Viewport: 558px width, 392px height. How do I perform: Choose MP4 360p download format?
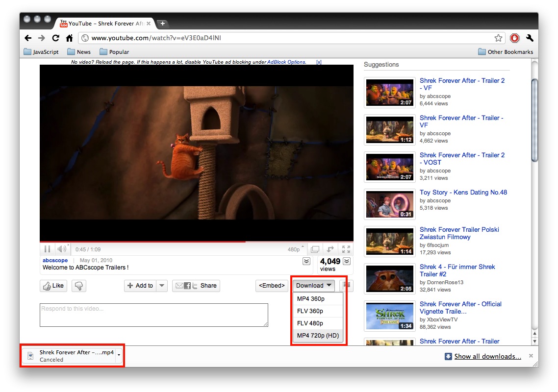click(317, 299)
